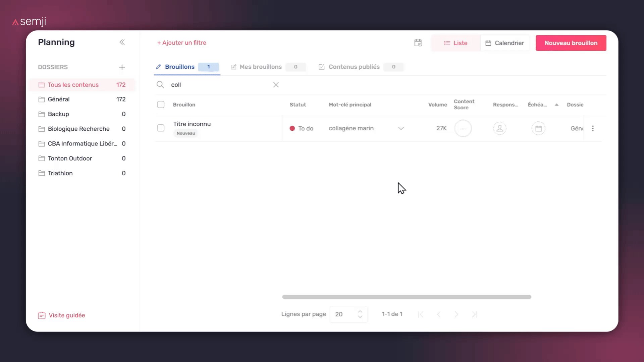Open the Contenus publiés tab
The image size is (644, 362).
[354, 67]
